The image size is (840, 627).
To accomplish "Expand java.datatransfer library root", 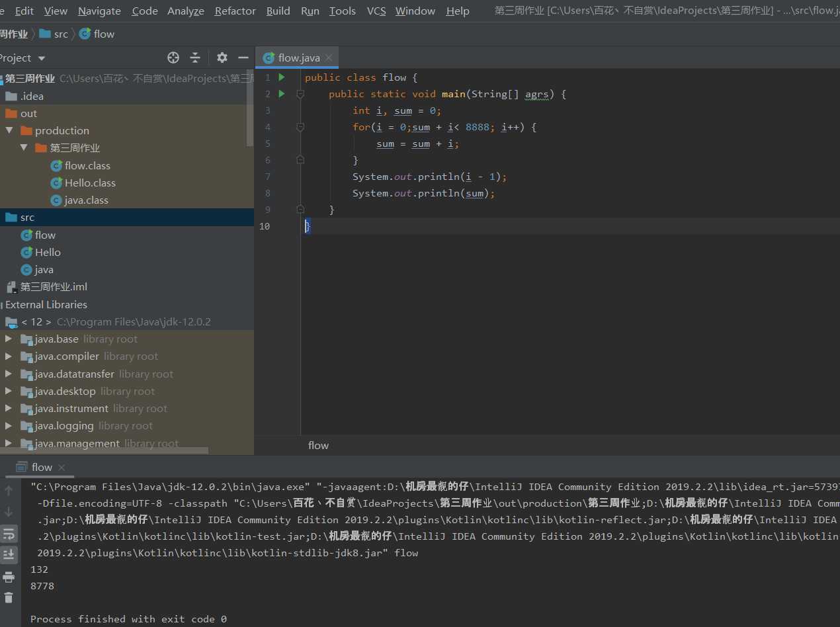I will (9, 374).
